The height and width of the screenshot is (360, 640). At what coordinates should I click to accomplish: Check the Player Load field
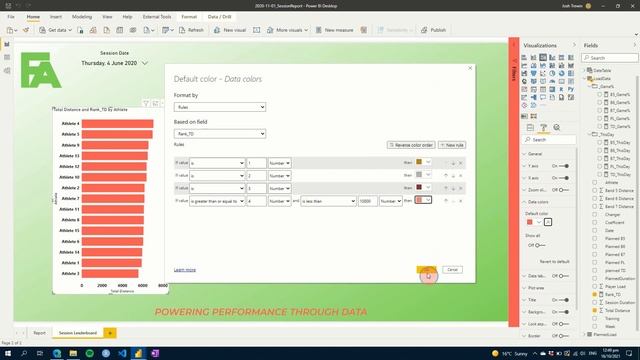[594, 287]
